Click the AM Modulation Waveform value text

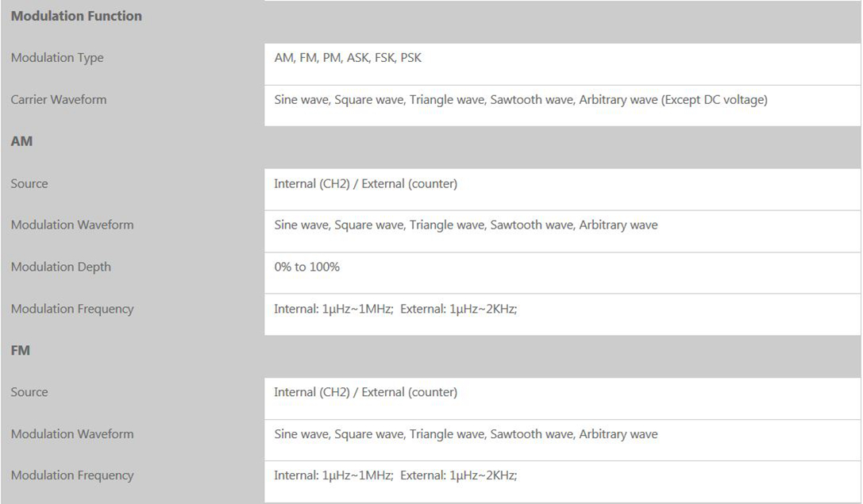tap(465, 225)
